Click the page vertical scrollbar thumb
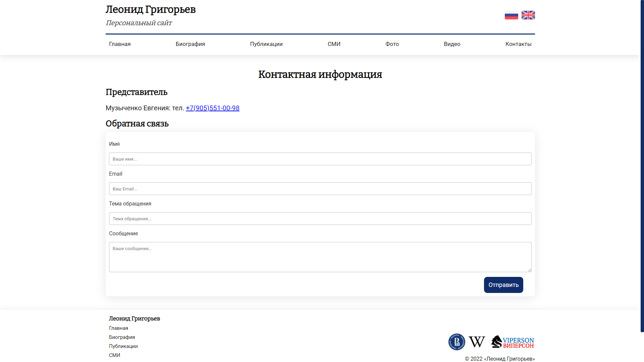644x362 pixels. click(x=642, y=166)
